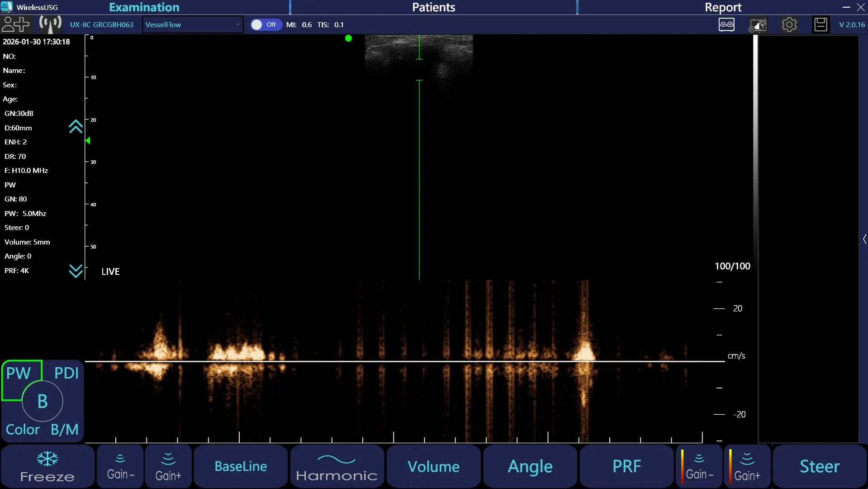
Task: Enable Color Doppler mode
Action: tap(23, 429)
